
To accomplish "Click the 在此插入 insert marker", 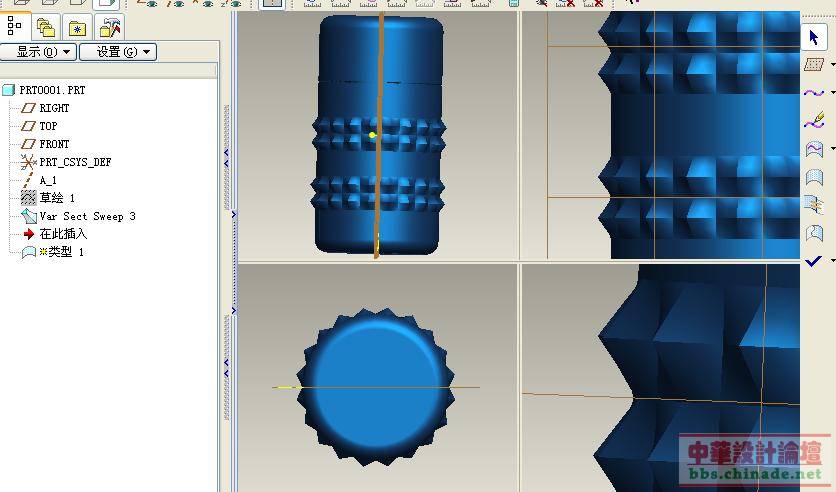I will [62, 234].
